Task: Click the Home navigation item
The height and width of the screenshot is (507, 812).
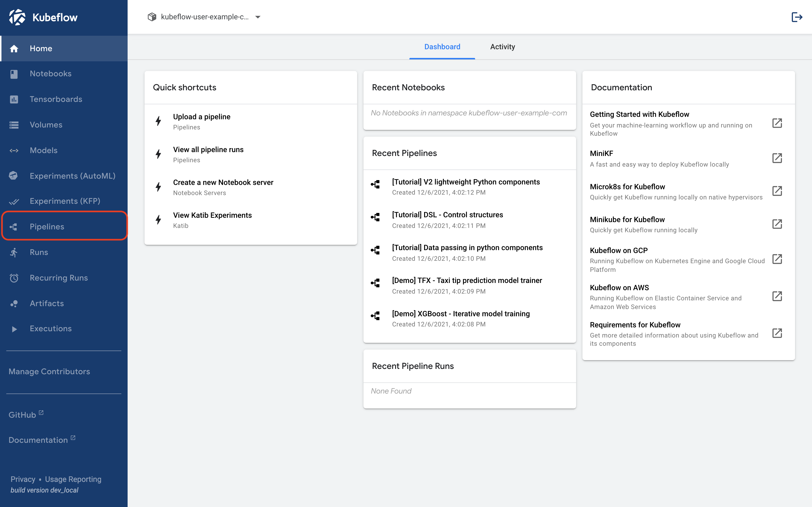Action: (x=64, y=48)
